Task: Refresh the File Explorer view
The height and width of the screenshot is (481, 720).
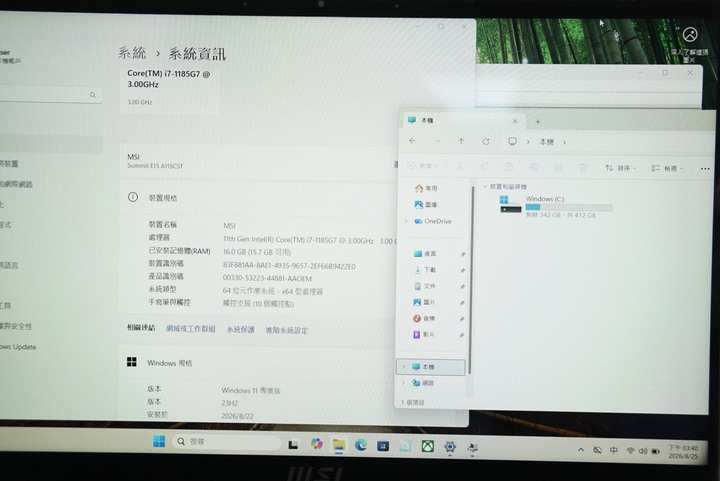Action: pyautogui.click(x=486, y=141)
